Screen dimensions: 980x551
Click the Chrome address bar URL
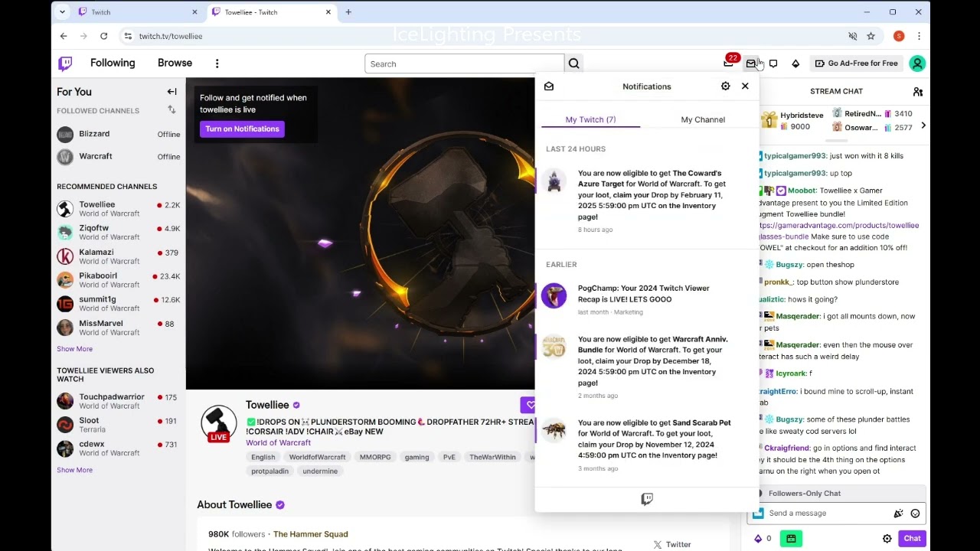[170, 36]
